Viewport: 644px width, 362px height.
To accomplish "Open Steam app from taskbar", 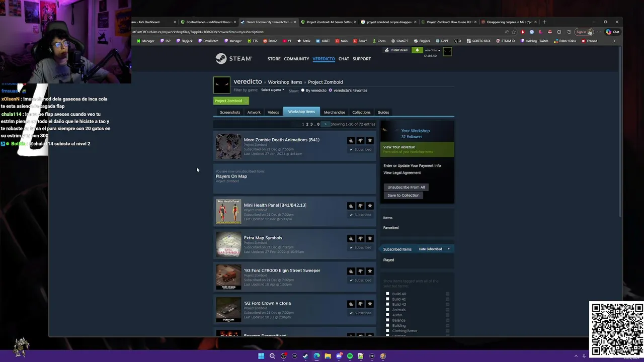I will pos(305,356).
